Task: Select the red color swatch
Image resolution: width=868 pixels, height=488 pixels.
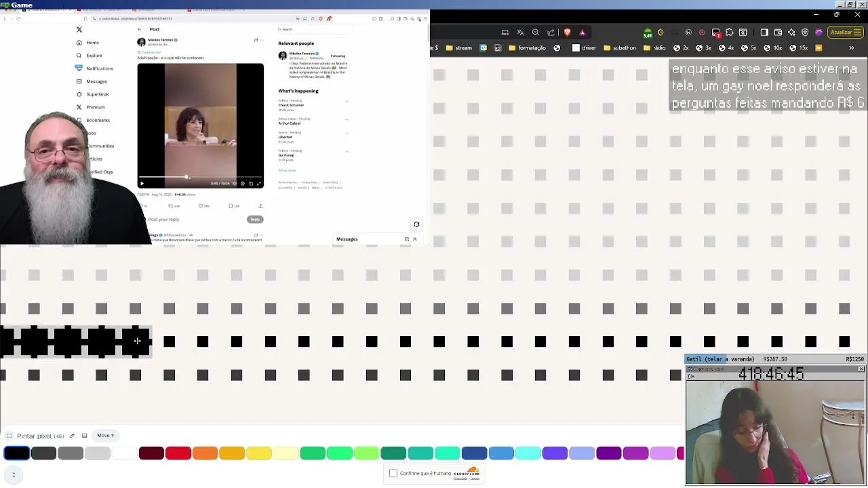Action: point(178,453)
